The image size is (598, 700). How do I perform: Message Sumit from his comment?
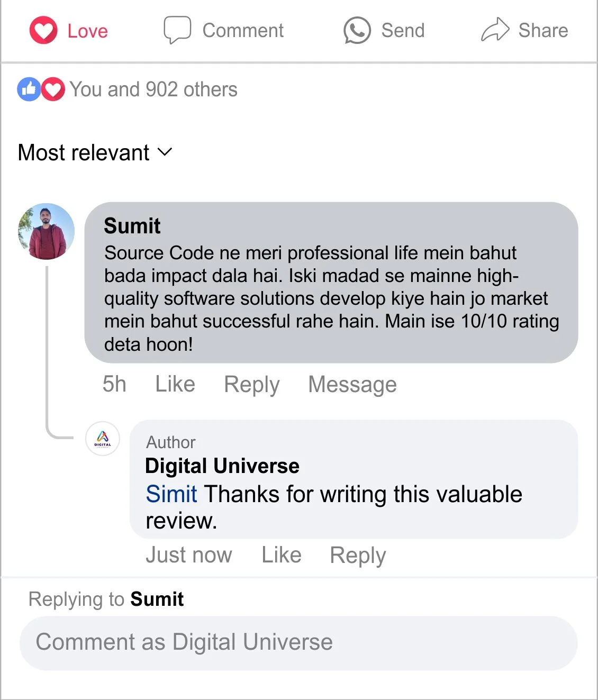click(352, 384)
